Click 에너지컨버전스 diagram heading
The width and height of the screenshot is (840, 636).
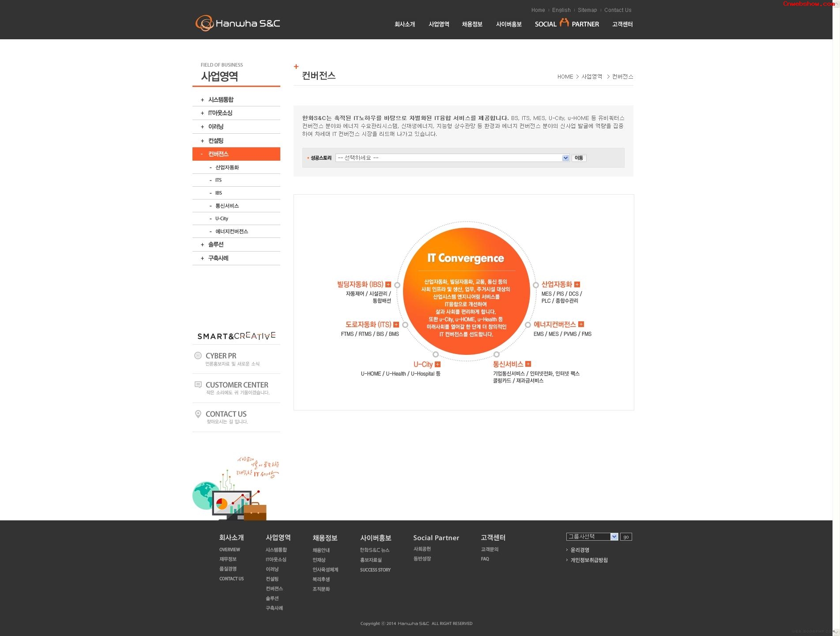(x=554, y=324)
